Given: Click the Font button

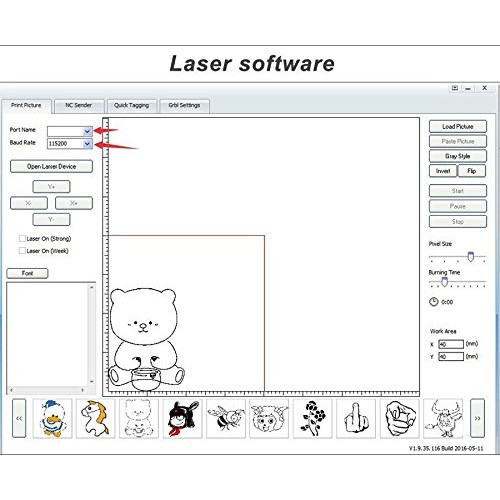Looking at the screenshot, I should click(27, 273).
